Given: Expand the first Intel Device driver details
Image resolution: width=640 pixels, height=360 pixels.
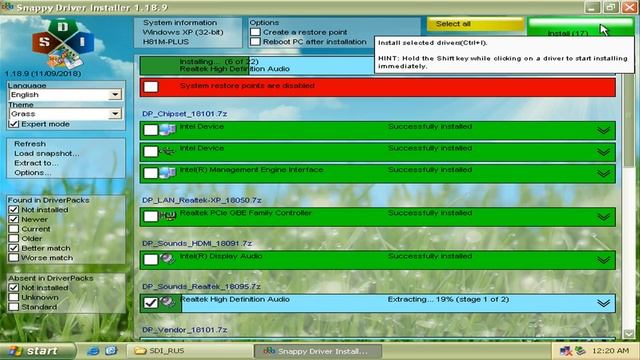Looking at the screenshot, I should tap(603, 131).
